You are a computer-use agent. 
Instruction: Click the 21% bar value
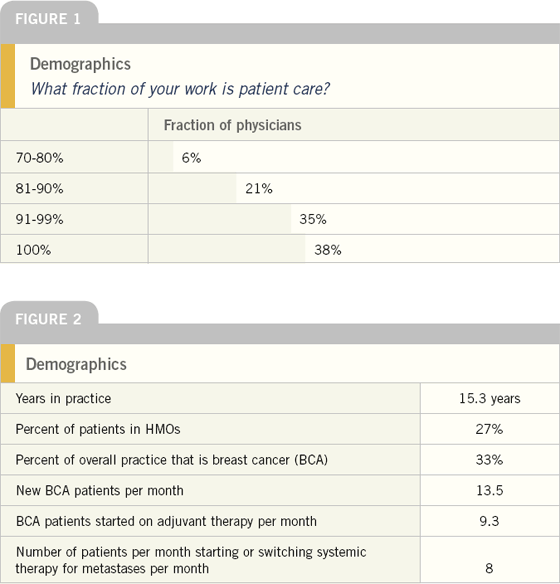[259, 188]
